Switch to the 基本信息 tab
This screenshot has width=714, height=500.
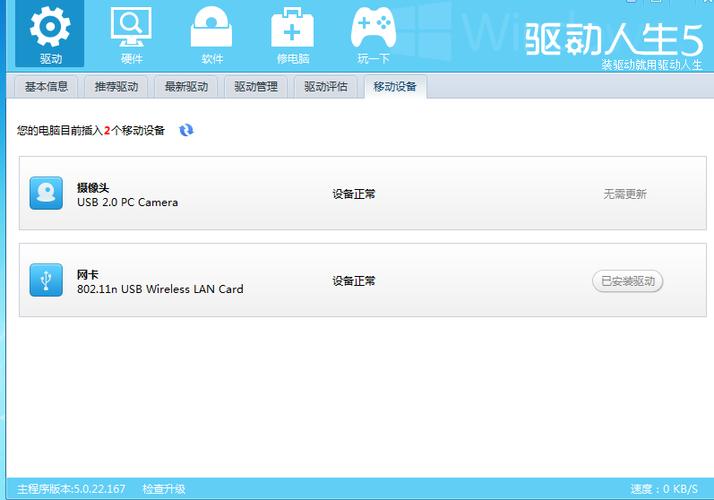coord(46,87)
